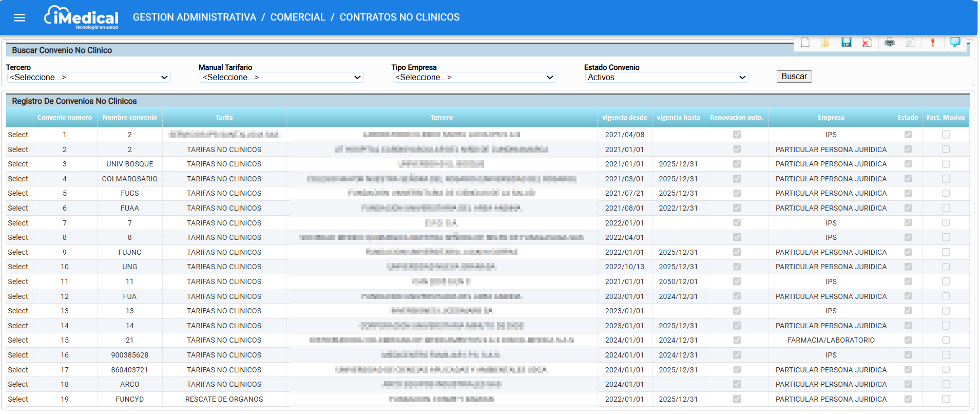Sort by vigencia desde column header
This screenshot has width=980, height=414.
pos(624,118)
